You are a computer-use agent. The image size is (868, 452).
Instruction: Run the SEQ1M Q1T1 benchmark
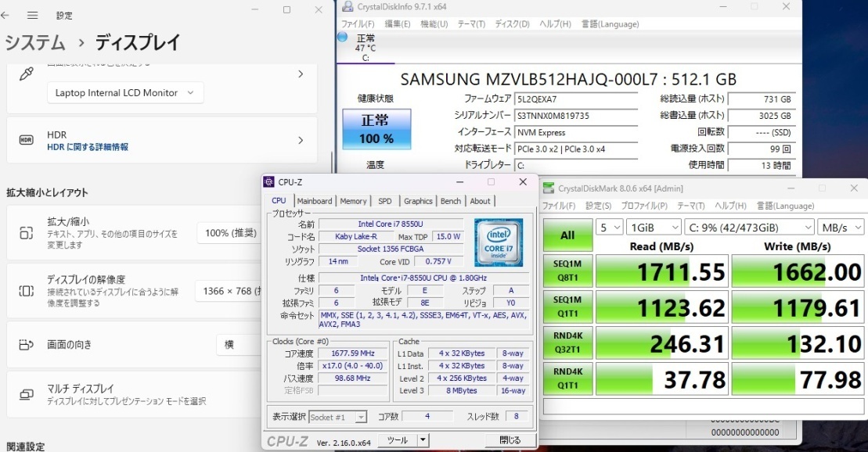click(567, 307)
